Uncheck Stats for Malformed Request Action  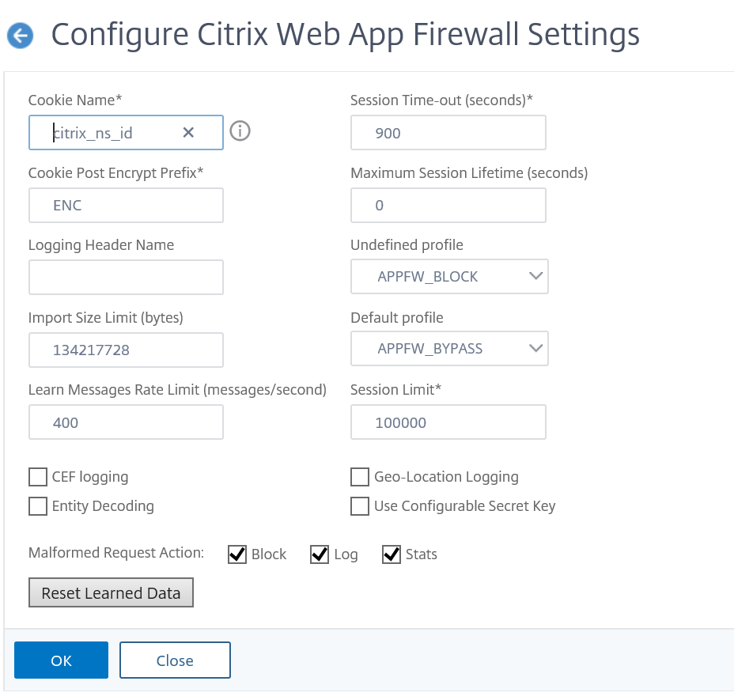tap(392, 554)
